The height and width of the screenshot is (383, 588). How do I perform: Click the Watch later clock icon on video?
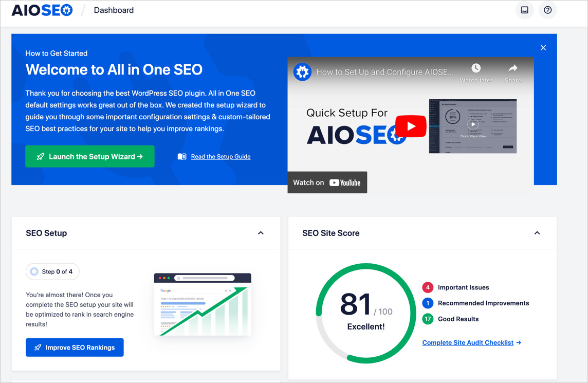[475, 68]
